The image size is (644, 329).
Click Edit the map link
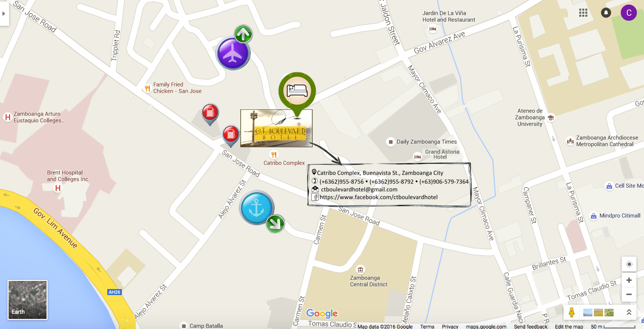pyautogui.click(x=569, y=326)
